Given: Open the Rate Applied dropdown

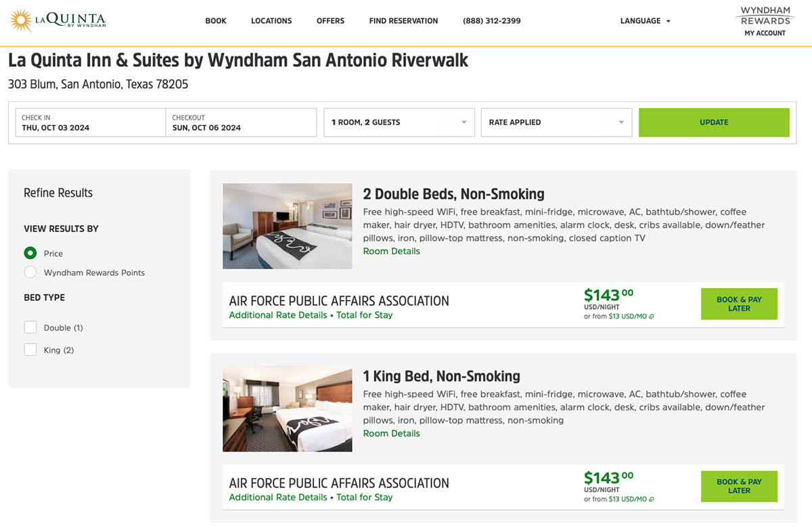Looking at the screenshot, I should (556, 122).
